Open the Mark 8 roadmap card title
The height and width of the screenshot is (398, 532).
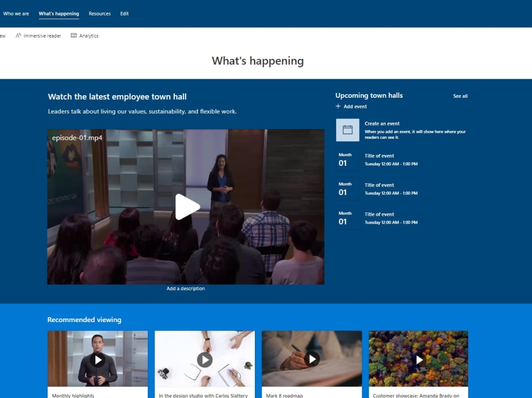(x=284, y=395)
